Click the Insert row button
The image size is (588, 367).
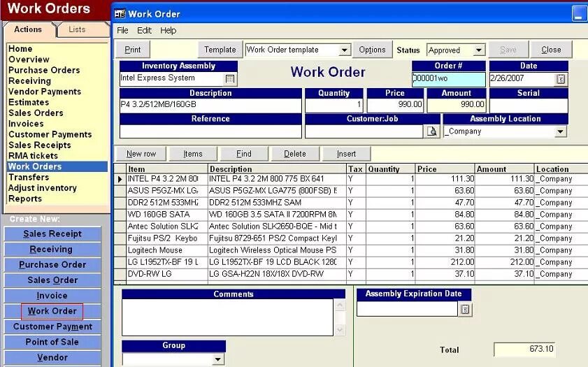[x=347, y=154]
